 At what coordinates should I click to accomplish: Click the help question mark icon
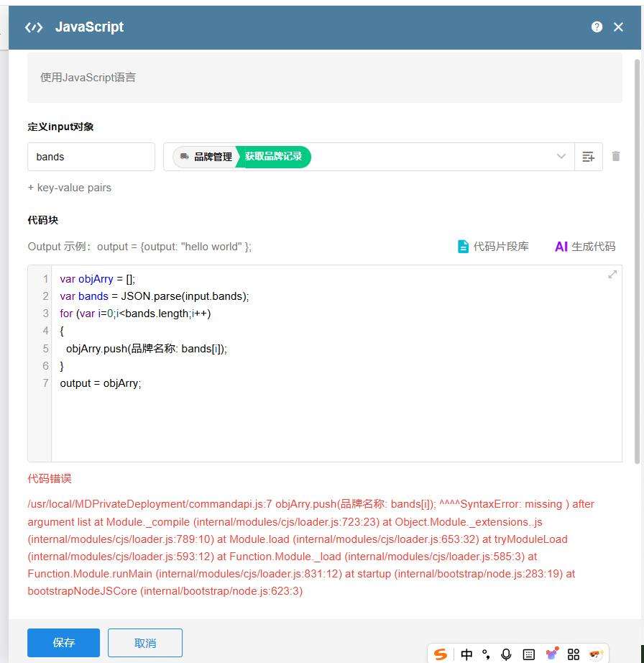click(x=597, y=27)
